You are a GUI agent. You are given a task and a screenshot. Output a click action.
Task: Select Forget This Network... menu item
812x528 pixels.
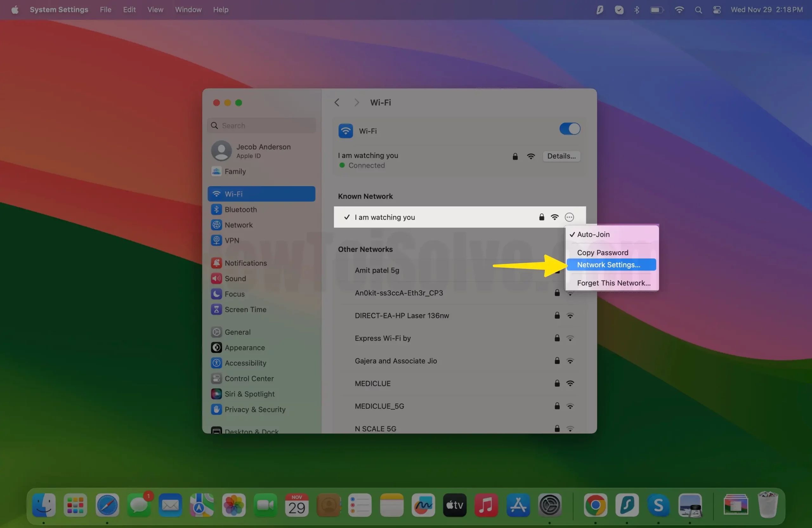613,283
